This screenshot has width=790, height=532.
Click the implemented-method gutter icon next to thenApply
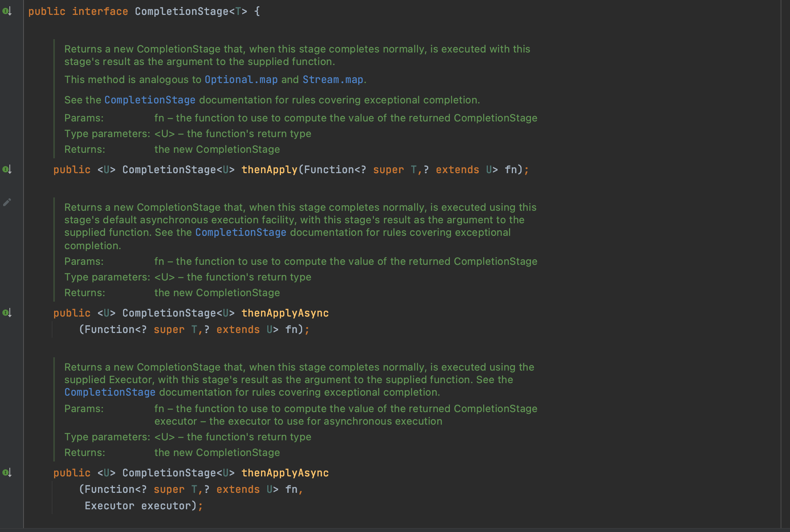(x=7, y=170)
